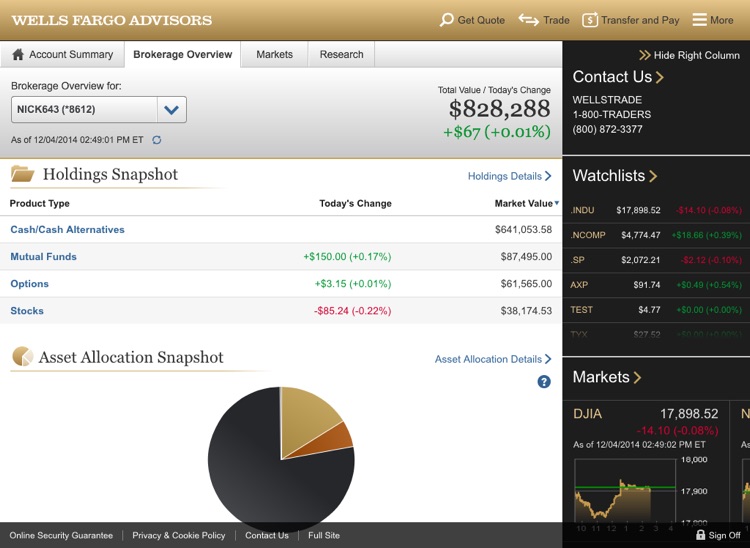Viewport: 750px width, 548px height.
Task: Click the Asset Allocation Details link text
Action: tap(488, 359)
